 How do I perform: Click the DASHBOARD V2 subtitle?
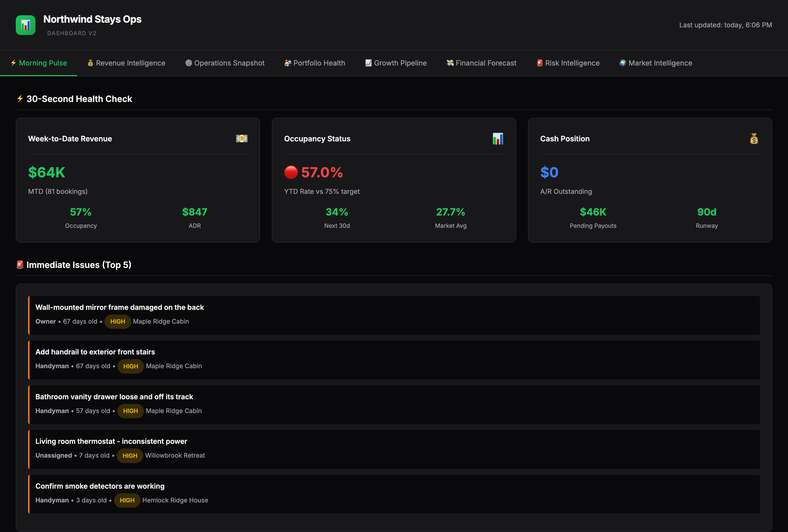pyautogui.click(x=72, y=33)
